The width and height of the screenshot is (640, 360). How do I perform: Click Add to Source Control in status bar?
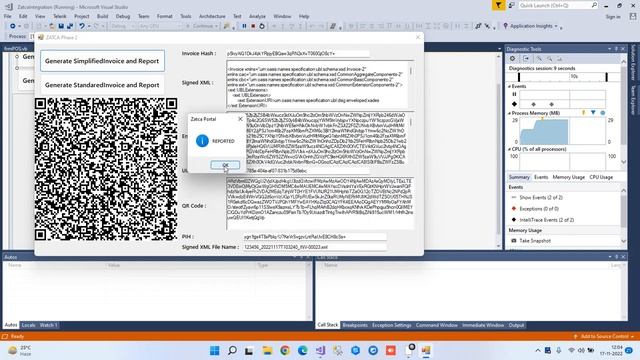[x=604, y=336]
